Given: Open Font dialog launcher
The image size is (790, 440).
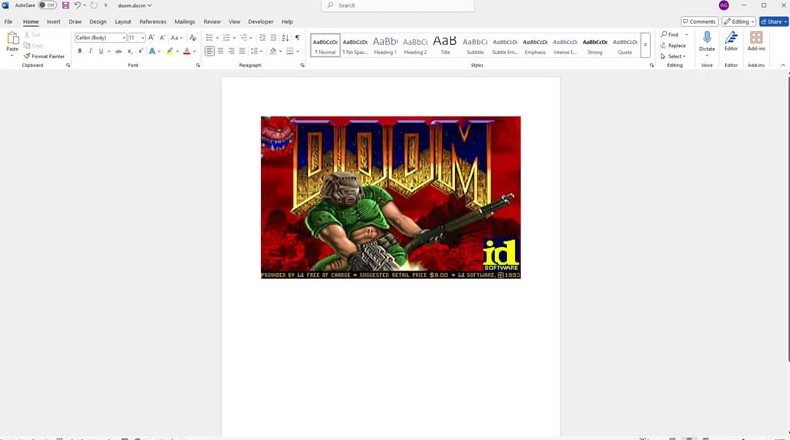Looking at the screenshot, I should point(198,65).
